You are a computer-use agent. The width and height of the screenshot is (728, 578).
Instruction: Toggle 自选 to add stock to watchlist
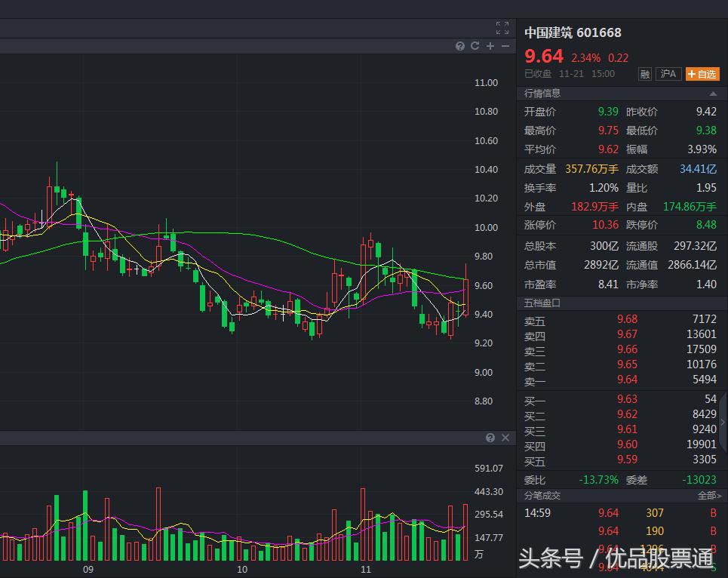[702, 74]
